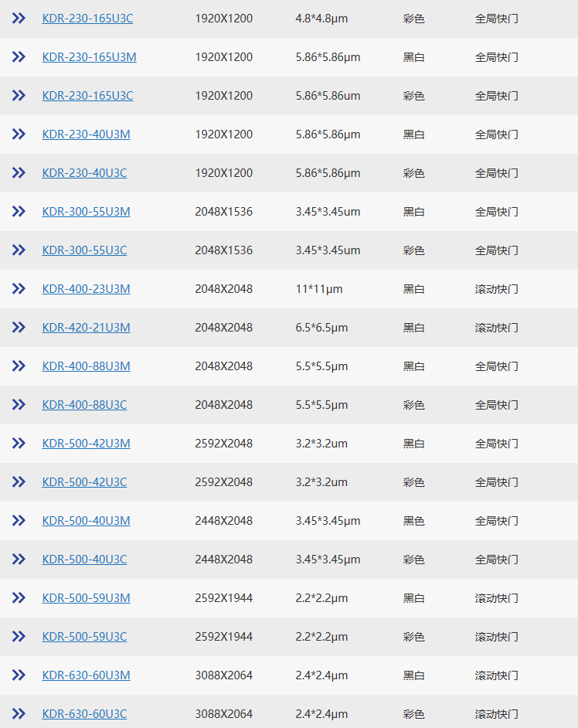This screenshot has width=578, height=728.
Task: Open the KDR-500-40U3M link
Action: tap(86, 521)
